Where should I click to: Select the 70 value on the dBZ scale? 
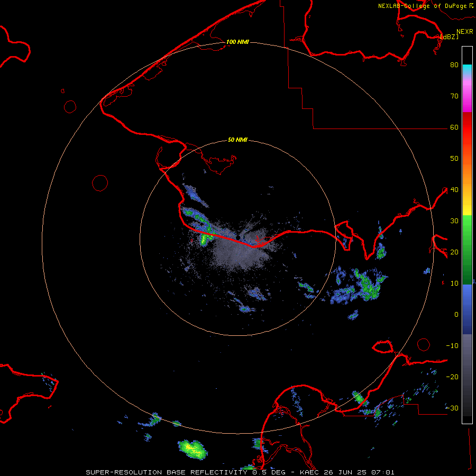click(454, 96)
